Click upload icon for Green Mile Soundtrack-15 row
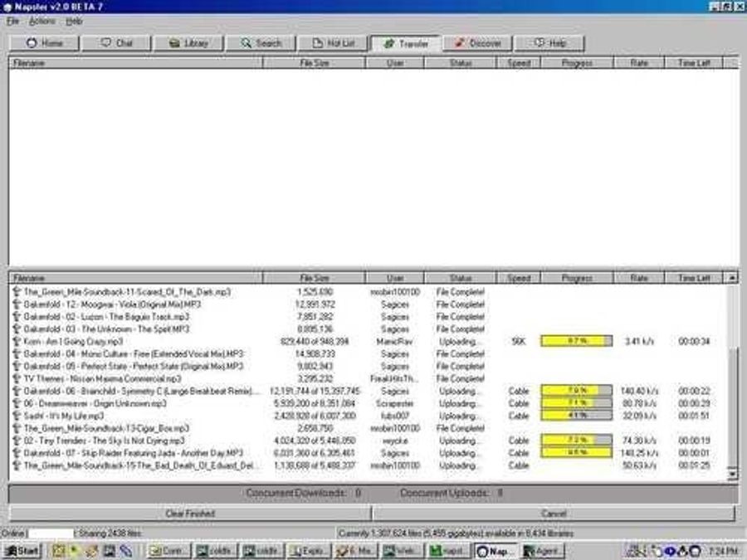 (x=17, y=465)
